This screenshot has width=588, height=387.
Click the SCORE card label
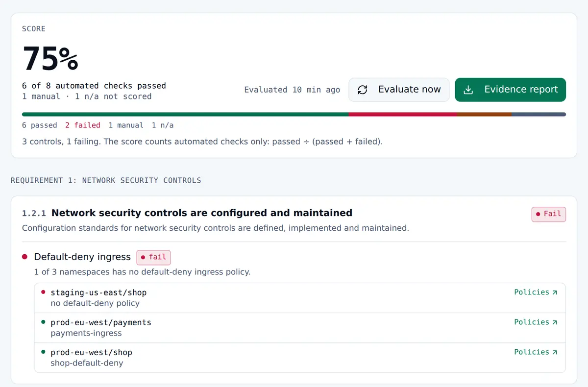coord(34,29)
